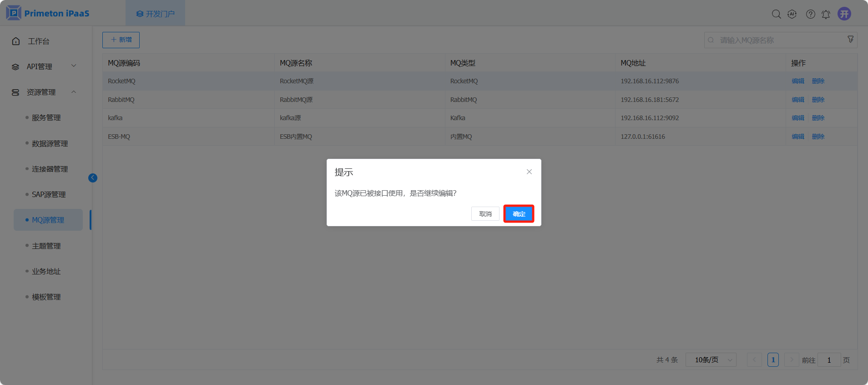The image size is (868, 385).
Task: Click 编辑 link for the kafka row
Action: [x=797, y=118]
